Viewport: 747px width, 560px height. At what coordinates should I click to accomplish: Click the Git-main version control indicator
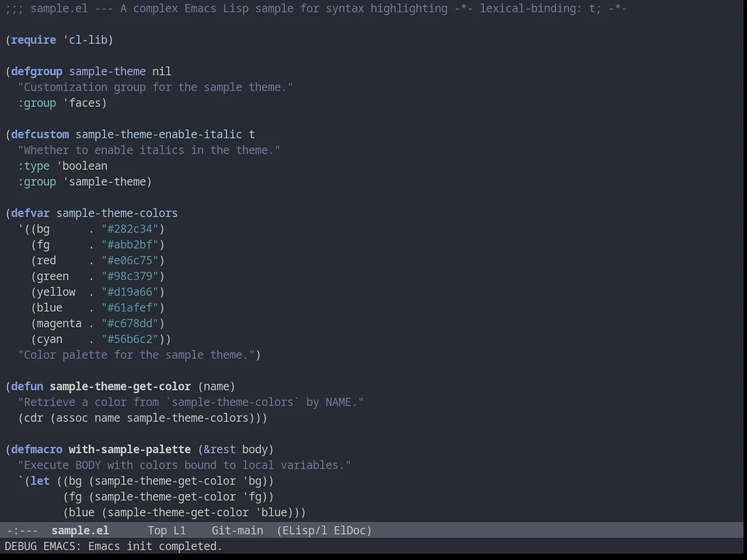tap(237, 530)
